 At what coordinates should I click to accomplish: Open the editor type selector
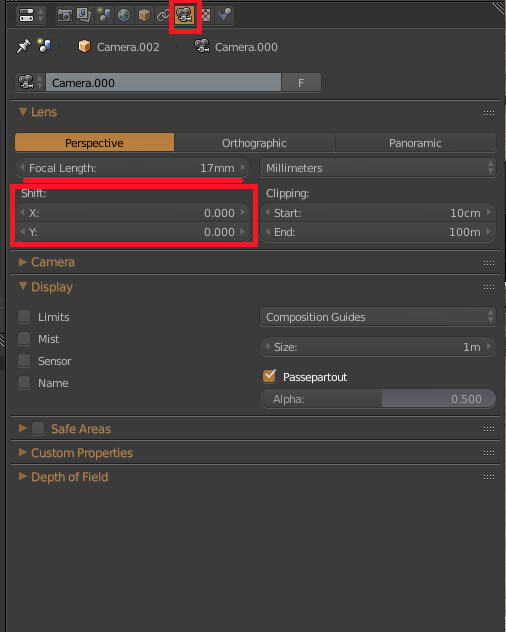click(x=31, y=15)
